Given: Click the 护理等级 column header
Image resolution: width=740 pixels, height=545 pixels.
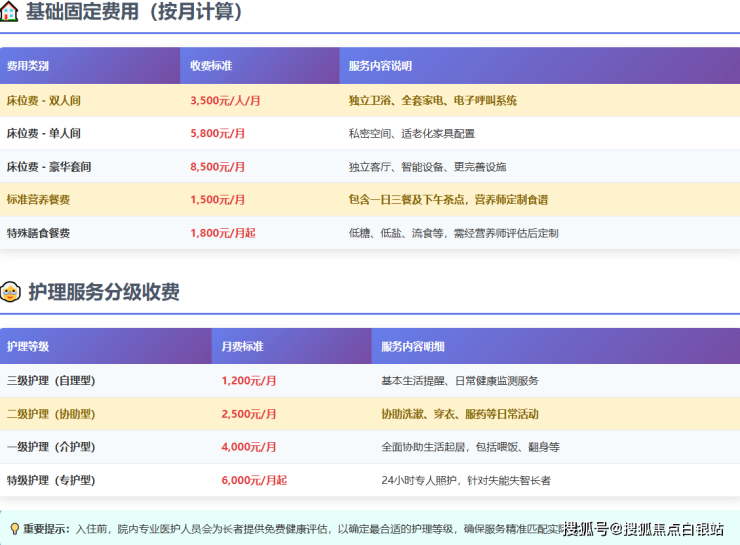Looking at the screenshot, I should point(28,347).
